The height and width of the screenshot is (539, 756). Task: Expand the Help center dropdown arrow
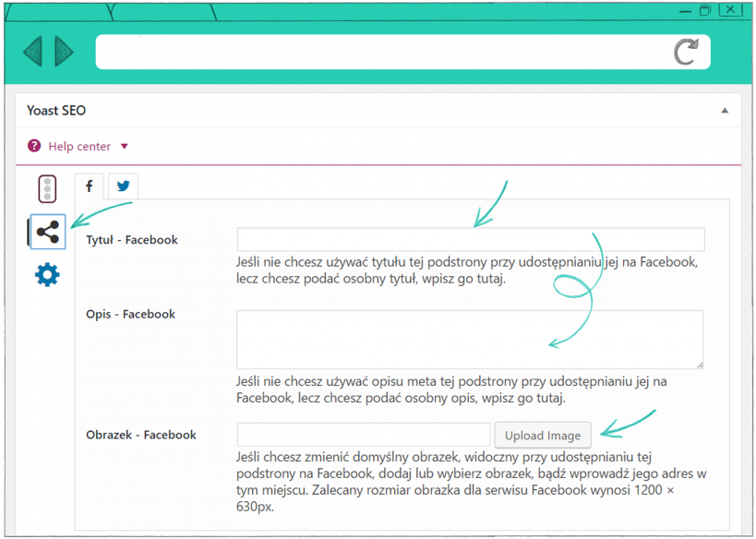[x=125, y=146]
